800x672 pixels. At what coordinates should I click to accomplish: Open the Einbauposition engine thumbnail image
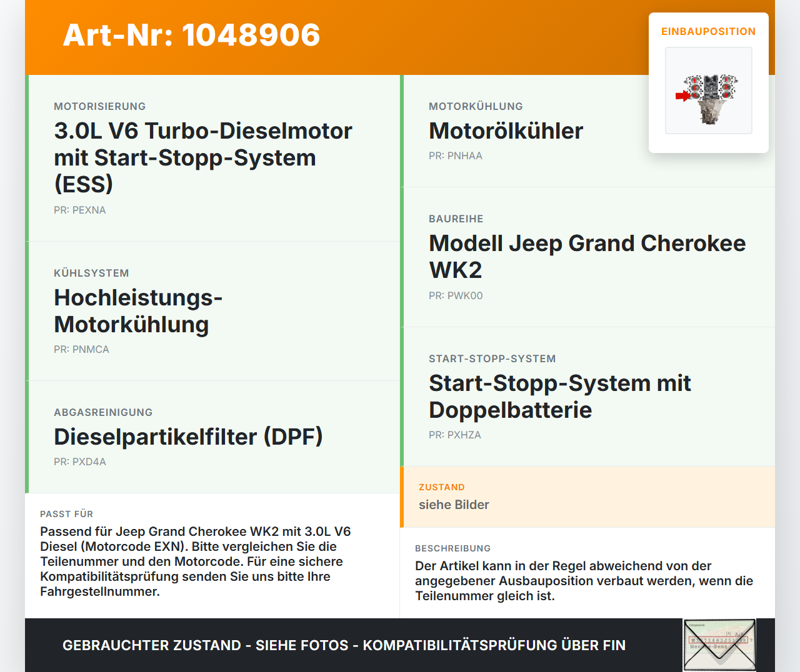click(709, 91)
